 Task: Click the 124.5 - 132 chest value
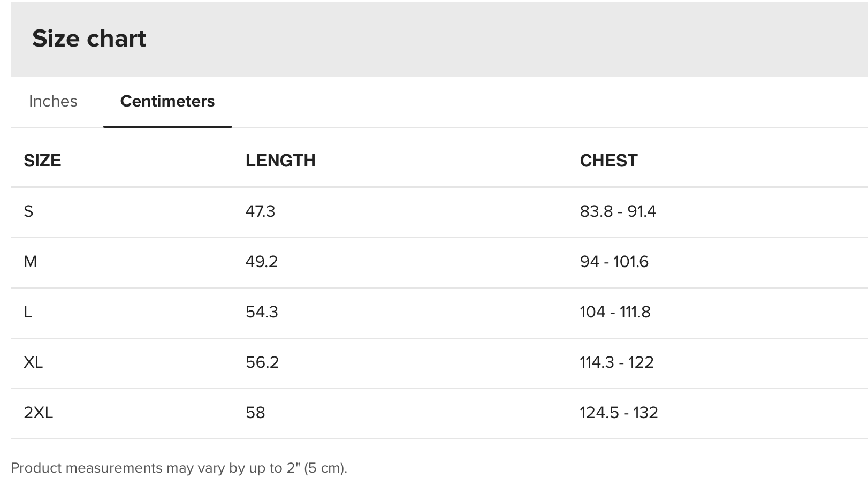(619, 413)
